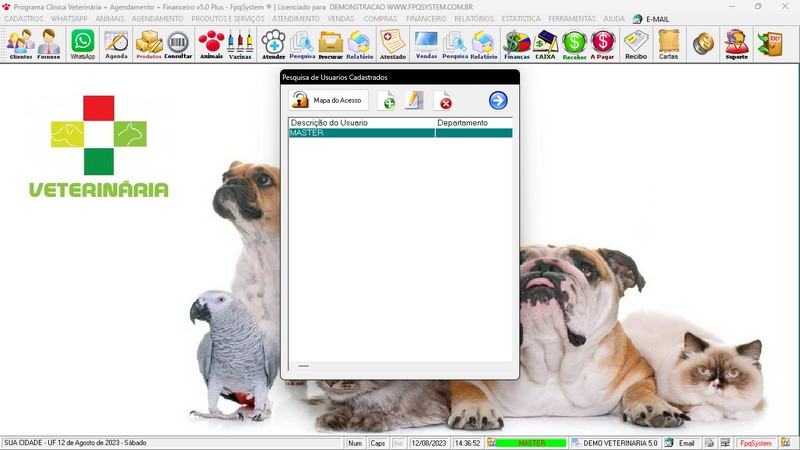Open the Fornece suppliers icon

click(x=49, y=44)
